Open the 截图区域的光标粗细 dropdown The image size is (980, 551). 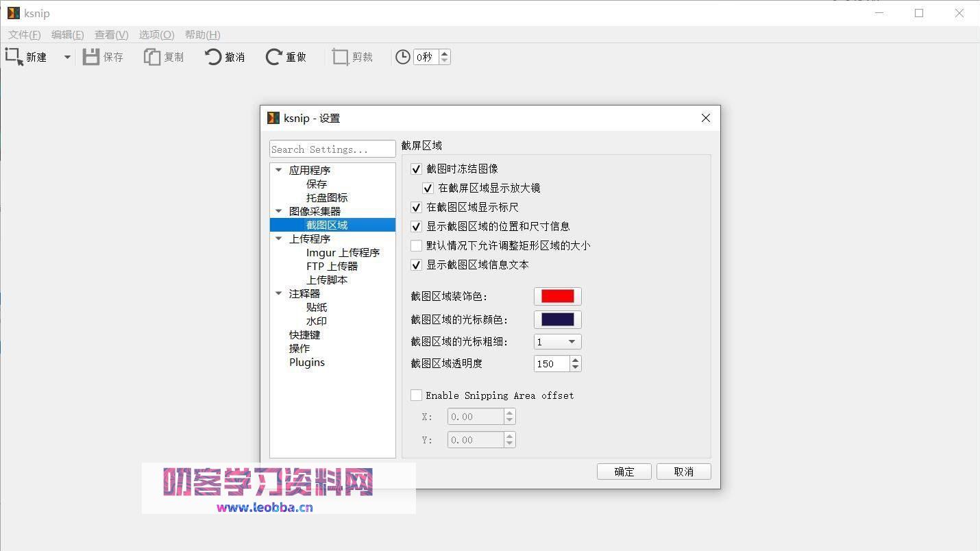[x=571, y=341]
